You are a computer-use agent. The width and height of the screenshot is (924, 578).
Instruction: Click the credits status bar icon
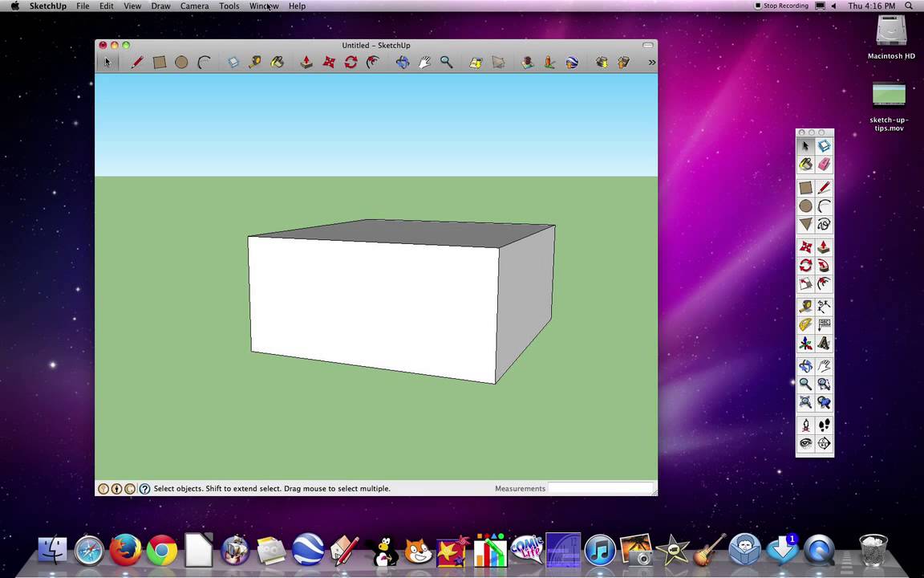pos(116,488)
